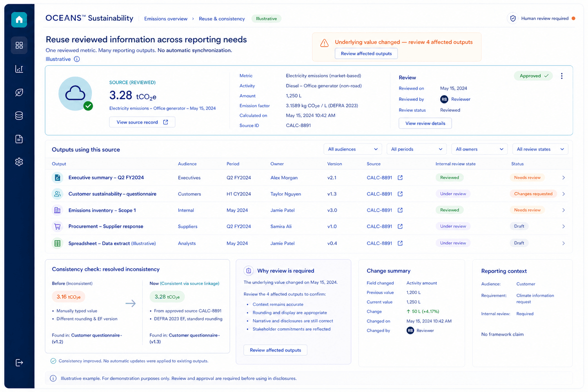Open CALC-8891 link icon in Procurement row
The image size is (588, 392).
pos(400,226)
